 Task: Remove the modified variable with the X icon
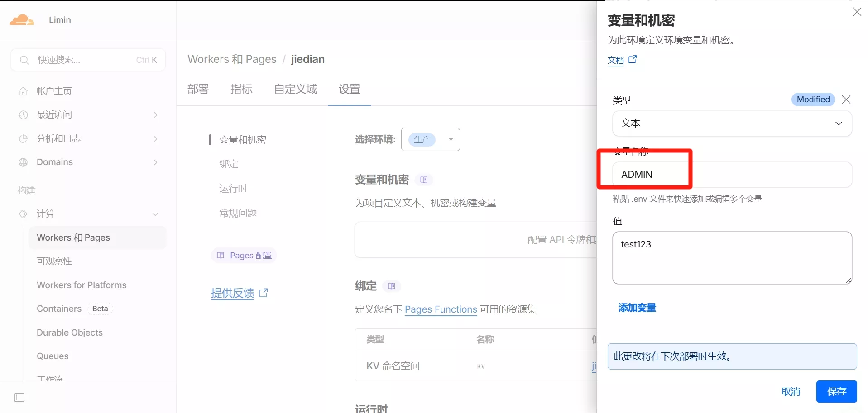846,100
